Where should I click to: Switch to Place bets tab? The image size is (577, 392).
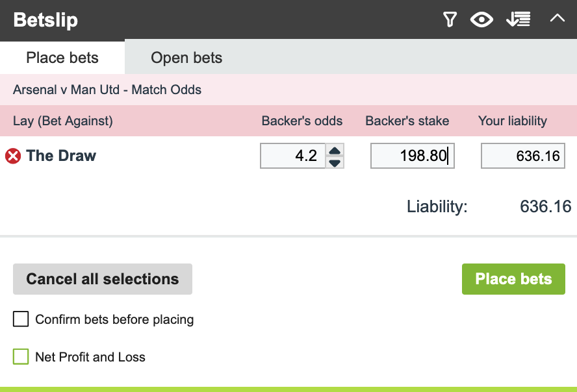[x=62, y=58]
